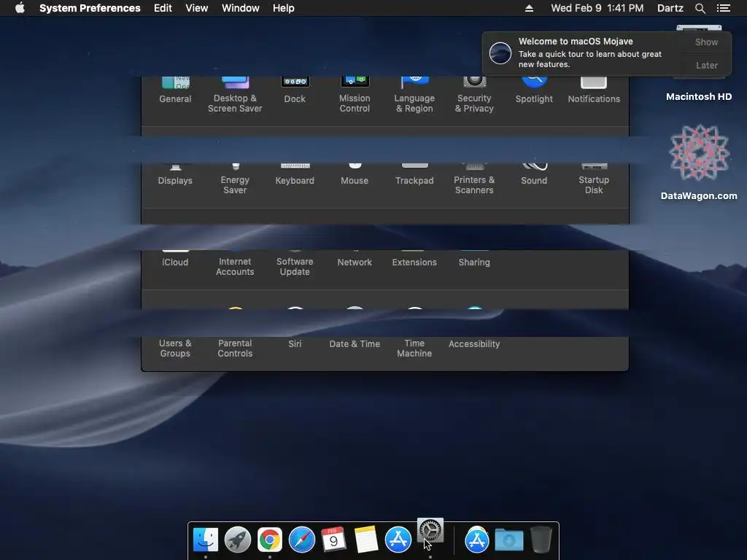Click the eject icon in menu bar
The image size is (747, 560).
530,8
